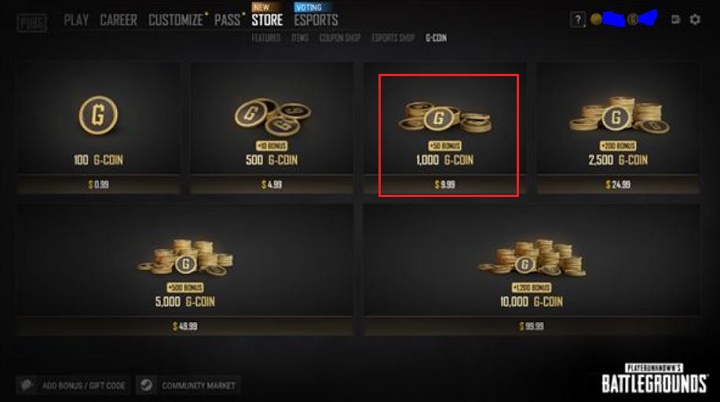Click the PUBG logo icon

32,23
